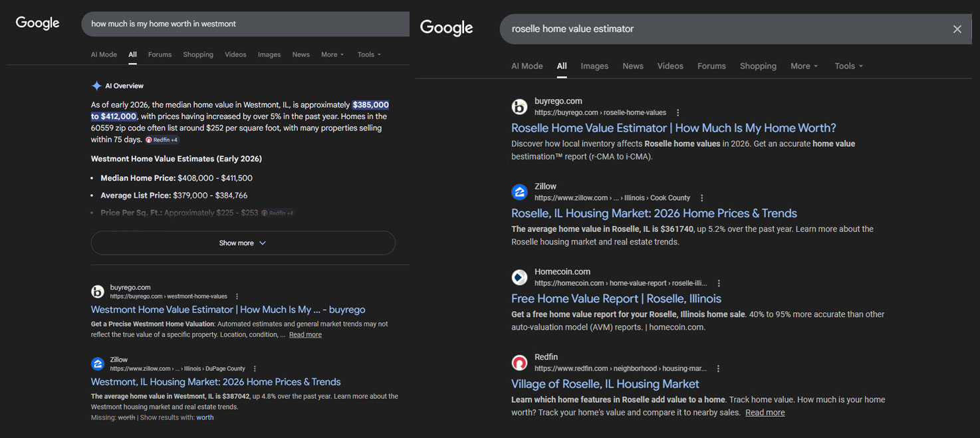Open buyrego favicon in Westmont results
Screen dimensions: 980x438
coord(98,291)
